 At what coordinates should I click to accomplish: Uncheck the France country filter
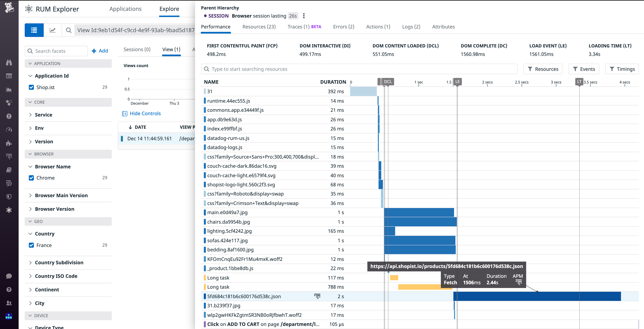tap(31, 245)
